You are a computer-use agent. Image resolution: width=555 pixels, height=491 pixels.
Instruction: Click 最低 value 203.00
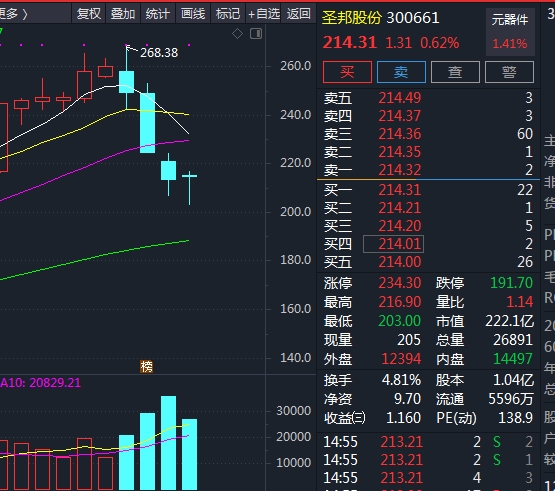(x=400, y=321)
